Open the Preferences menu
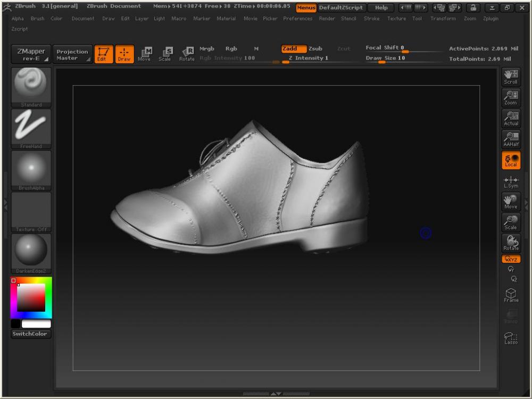532x399 pixels. [x=297, y=19]
